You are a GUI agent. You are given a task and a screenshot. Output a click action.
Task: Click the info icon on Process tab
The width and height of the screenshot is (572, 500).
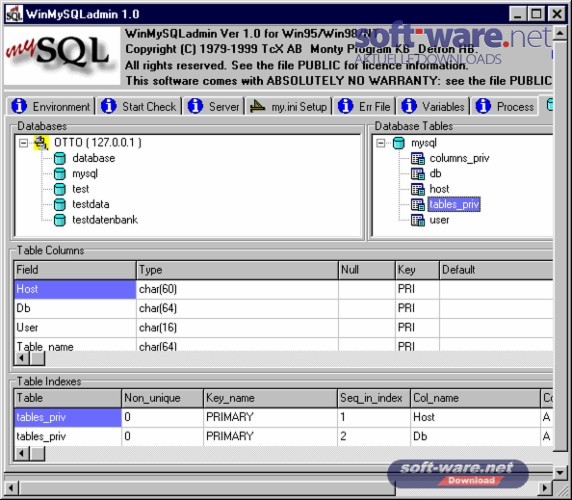[x=483, y=106]
